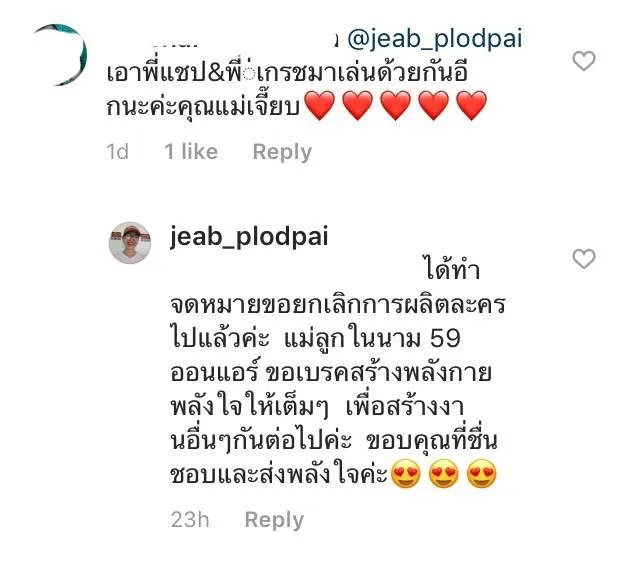Screen dimensions: 640x565
Task: Tap the heart on jeab_plodpai's reply
Action: 584,259
